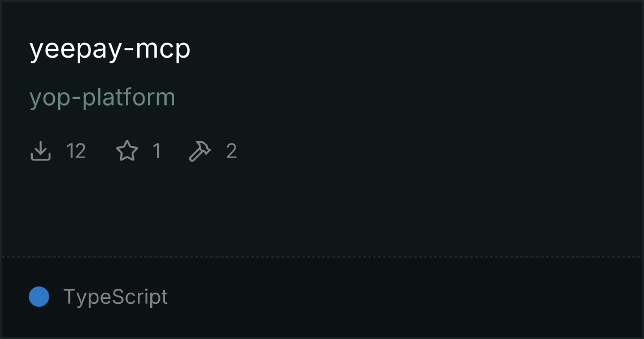
Task: Click the TypeScript language label
Action: (x=115, y=297)
